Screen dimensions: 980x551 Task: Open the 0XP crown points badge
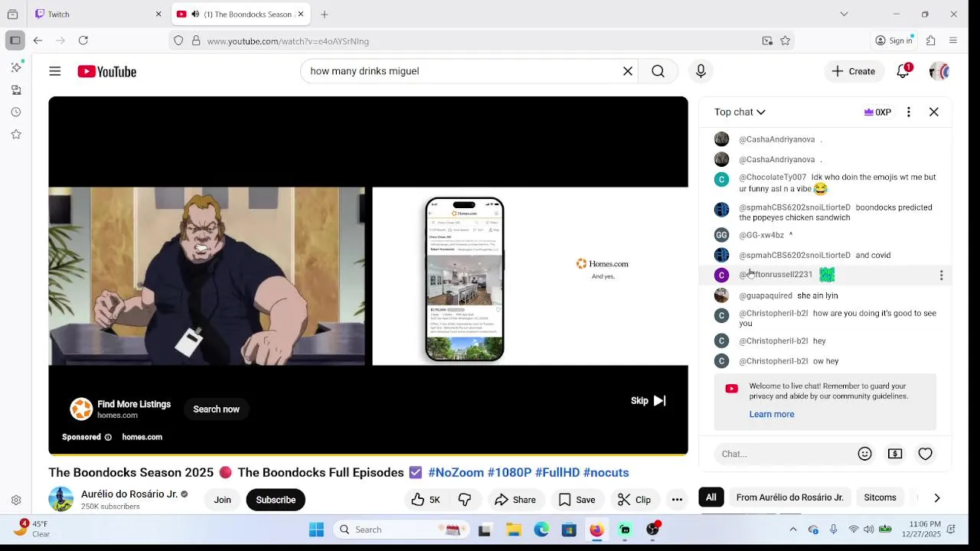877,112
